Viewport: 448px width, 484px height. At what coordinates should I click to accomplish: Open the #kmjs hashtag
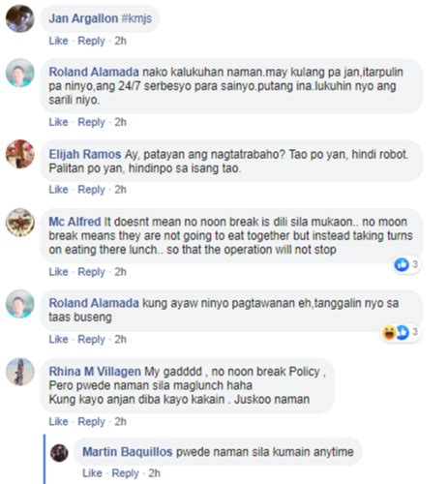point(136,18)
